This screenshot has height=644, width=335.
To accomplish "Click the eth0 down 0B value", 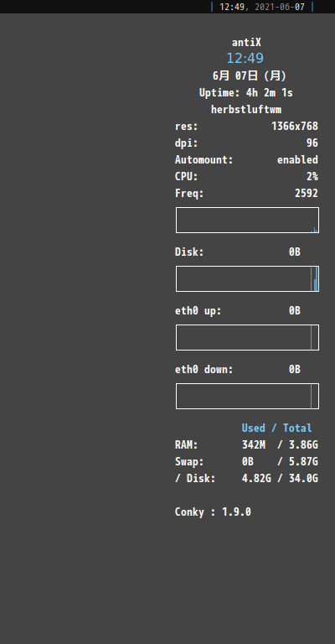I will click(x=295, y=370).
